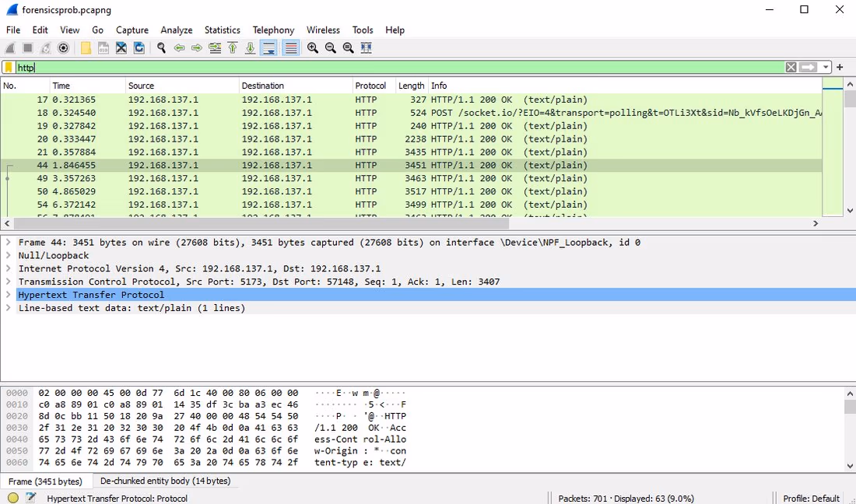Jump to the last packet icon

250,48
